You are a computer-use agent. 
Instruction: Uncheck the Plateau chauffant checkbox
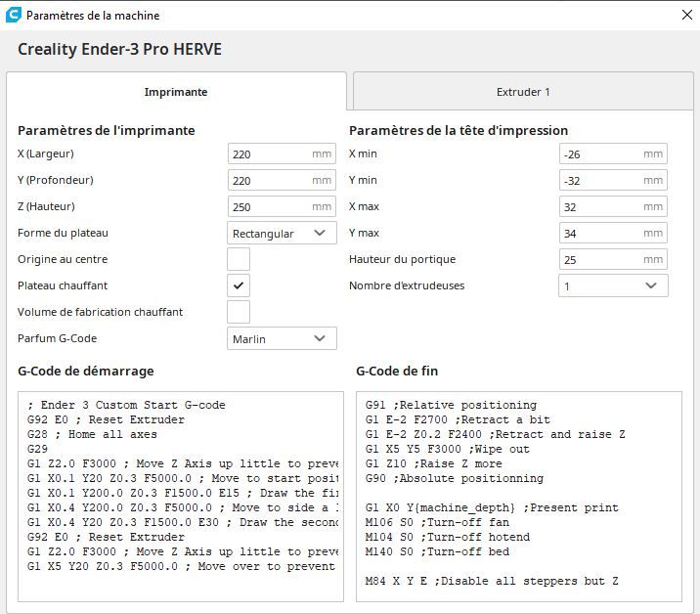tap(239, 285)
